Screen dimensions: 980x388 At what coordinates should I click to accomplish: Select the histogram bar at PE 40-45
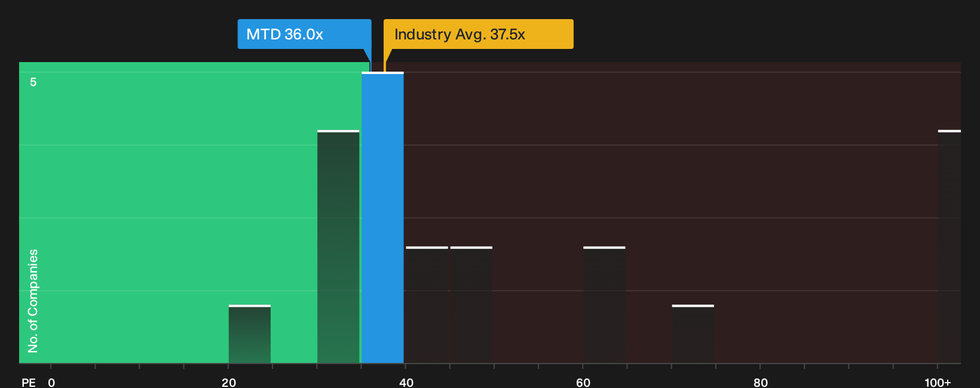tap(427, 305)
